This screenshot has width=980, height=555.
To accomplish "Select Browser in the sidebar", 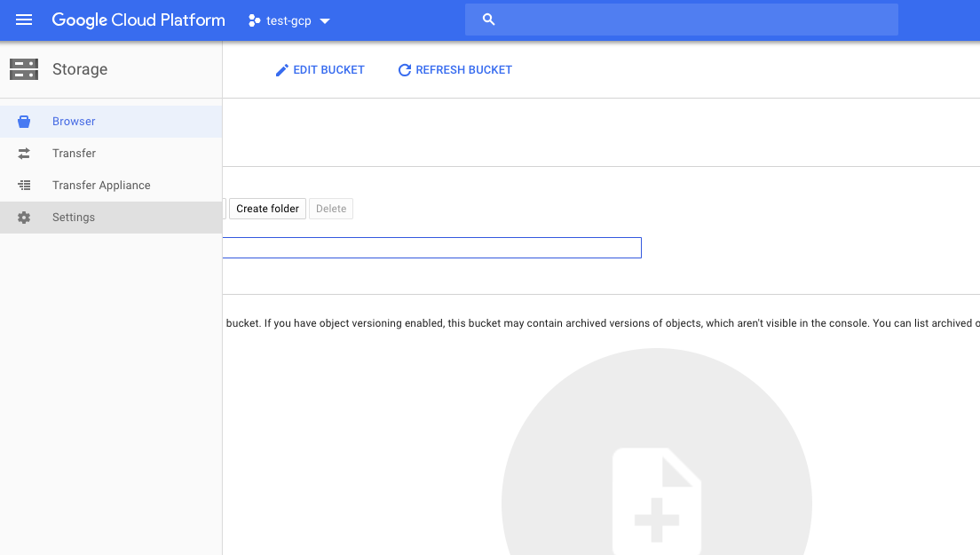I will [x=111, y=122].
